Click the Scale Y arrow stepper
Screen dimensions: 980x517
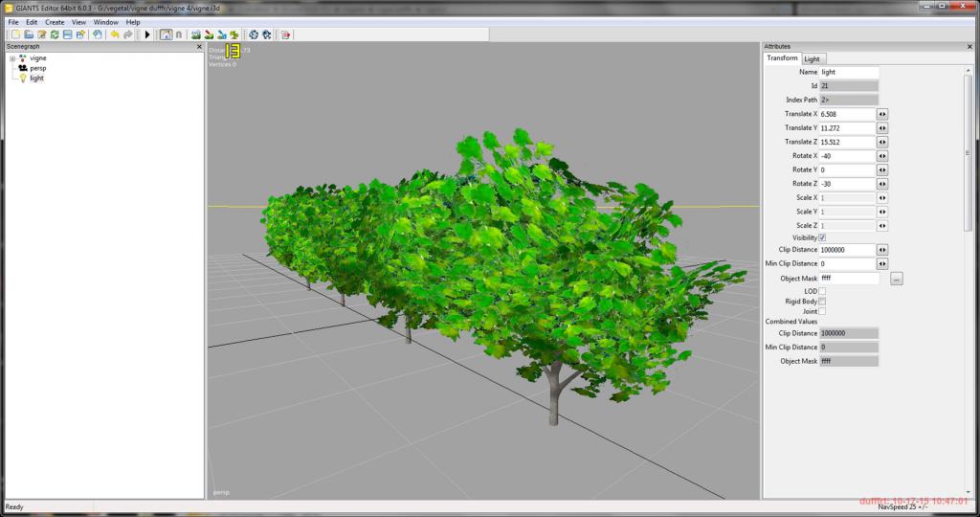(x=881, y=212)
